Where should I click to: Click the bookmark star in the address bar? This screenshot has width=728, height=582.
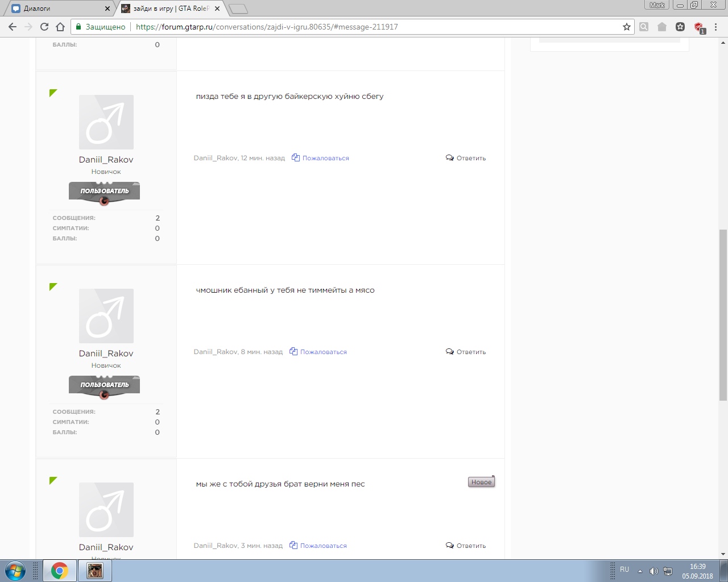point(627,27)
